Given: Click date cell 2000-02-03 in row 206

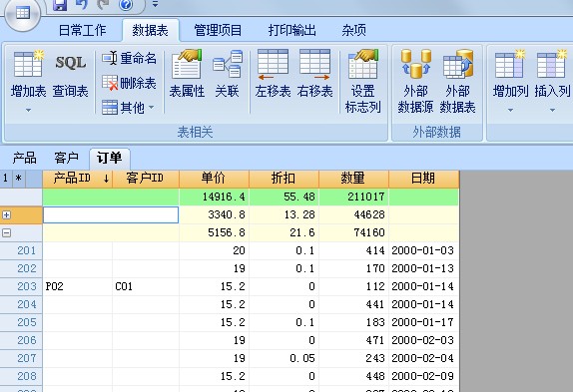Looking at the screenshot, I should click(x=424, y=340).
